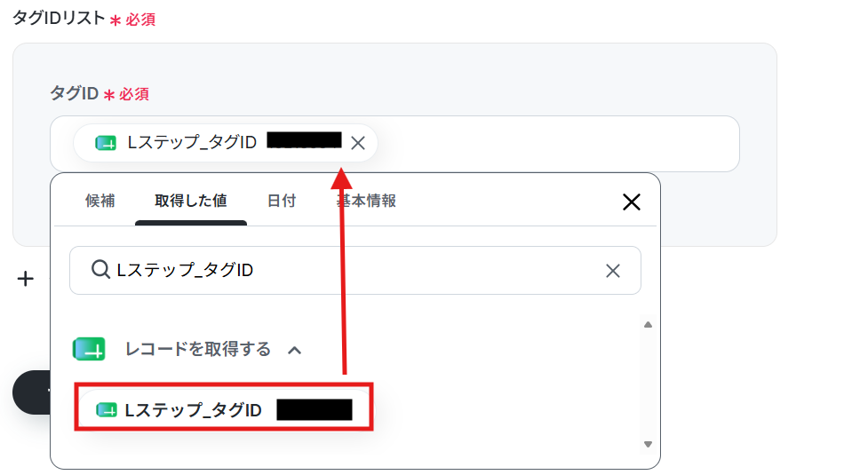Open the 基本情報 tab

(x=366, y=201)
